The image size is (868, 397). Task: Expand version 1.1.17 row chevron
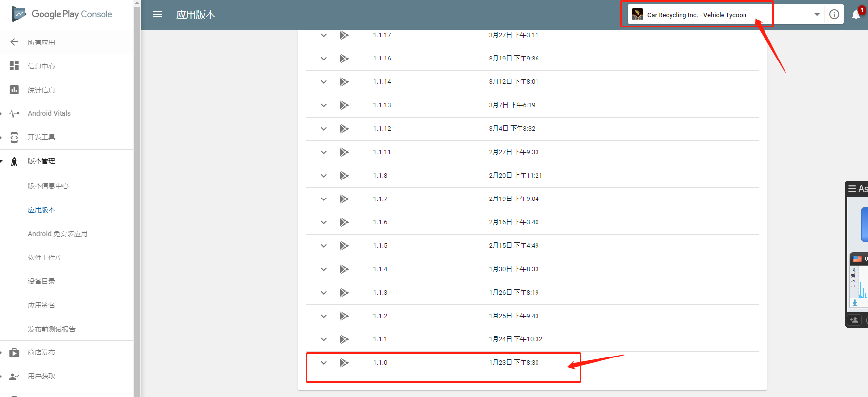click(x=324, y=35)
